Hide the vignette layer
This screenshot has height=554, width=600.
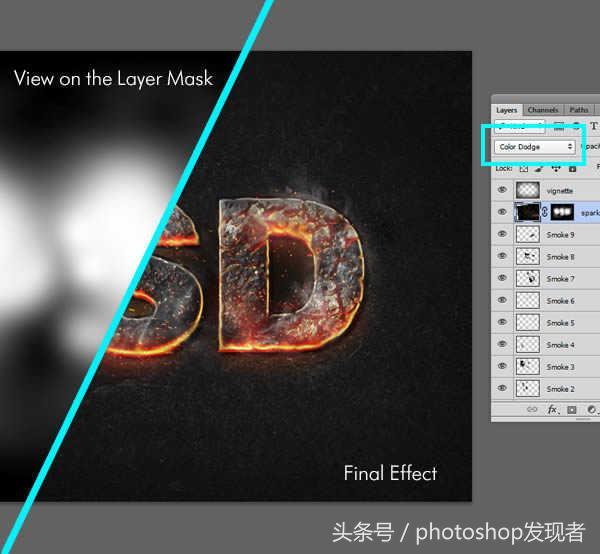tap(502, 190)
